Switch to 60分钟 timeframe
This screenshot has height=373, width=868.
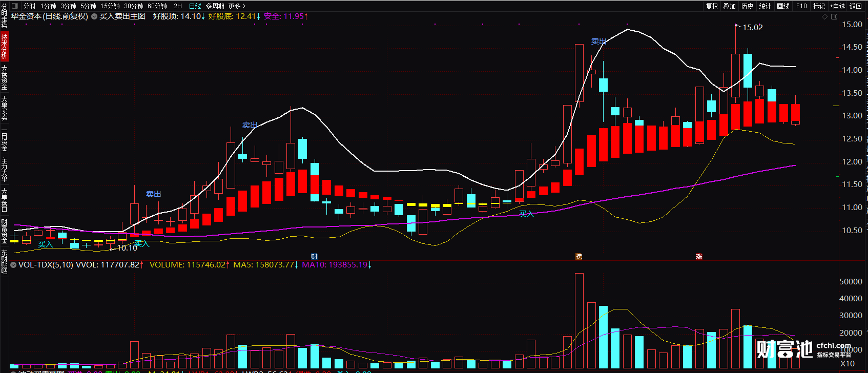point(157,6)
